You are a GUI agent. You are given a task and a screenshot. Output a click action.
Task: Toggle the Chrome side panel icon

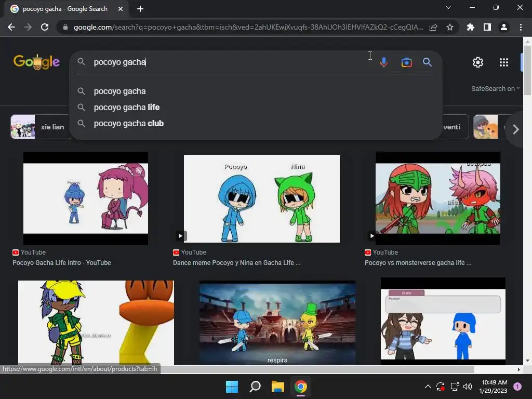(487, 27)
